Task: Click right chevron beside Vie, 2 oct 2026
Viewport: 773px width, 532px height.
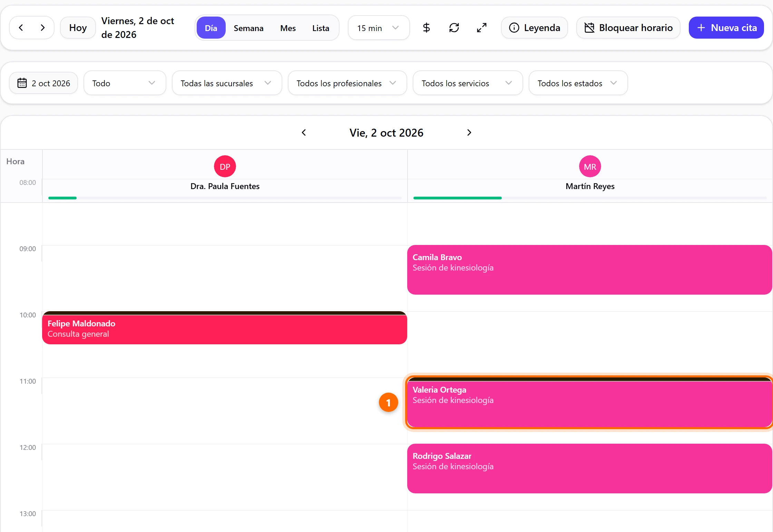Action: click(469, 132)
